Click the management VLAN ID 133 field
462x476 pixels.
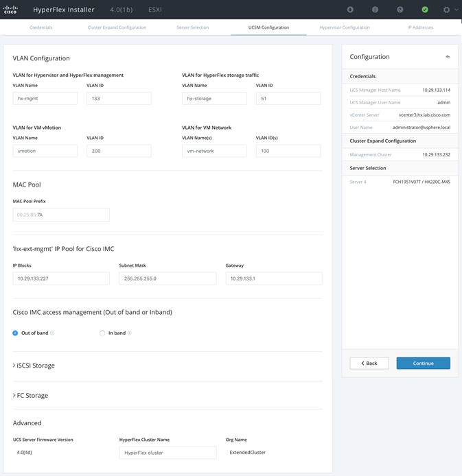tap(119, 98)
